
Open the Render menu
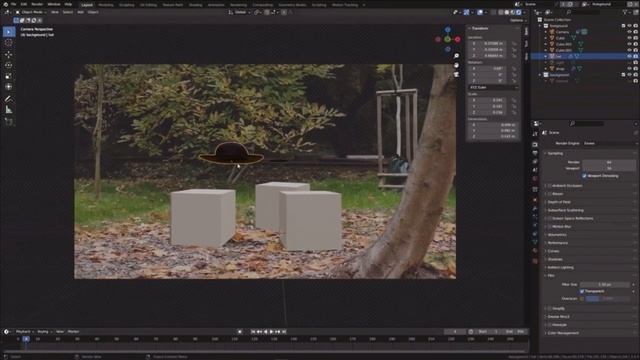(37, 4)
